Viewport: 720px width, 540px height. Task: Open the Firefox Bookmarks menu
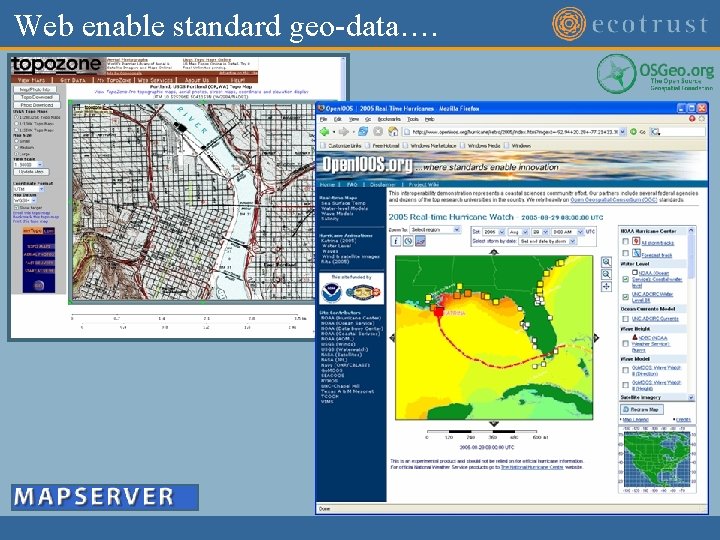389,119
